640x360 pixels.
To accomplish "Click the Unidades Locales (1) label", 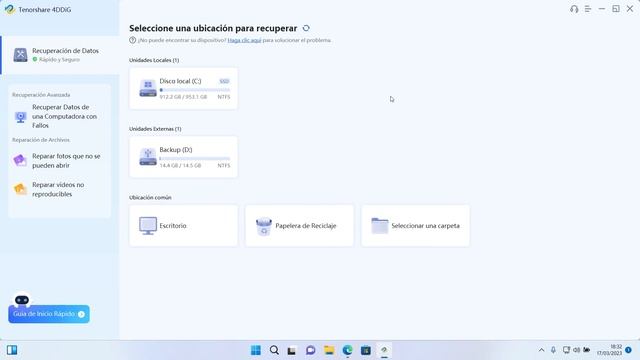I will tap(154, 60).
